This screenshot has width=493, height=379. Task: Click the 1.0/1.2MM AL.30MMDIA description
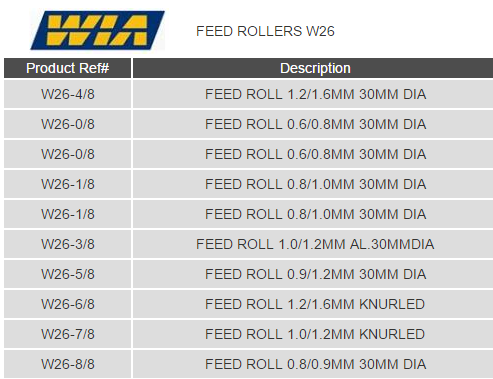pyautogui.click(x=315, y=244)
